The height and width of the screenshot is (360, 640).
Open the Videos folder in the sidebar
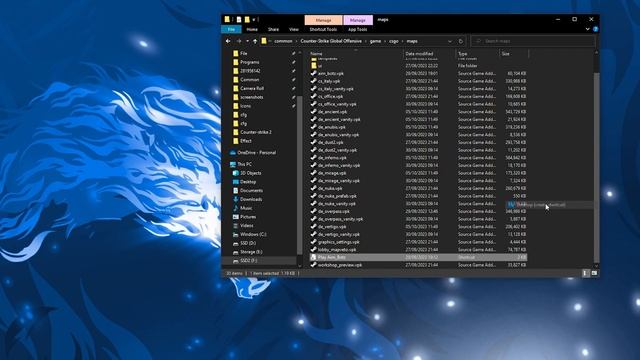[247, 226]
